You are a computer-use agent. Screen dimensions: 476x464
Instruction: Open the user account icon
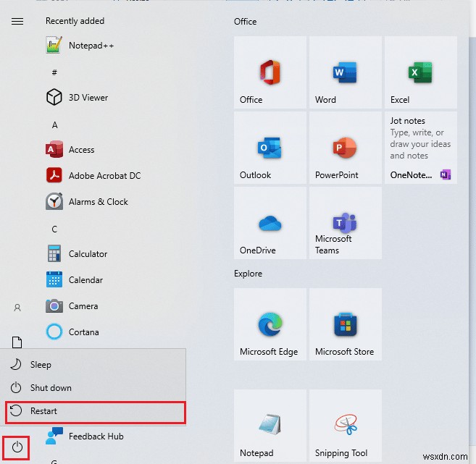(17, 308)
